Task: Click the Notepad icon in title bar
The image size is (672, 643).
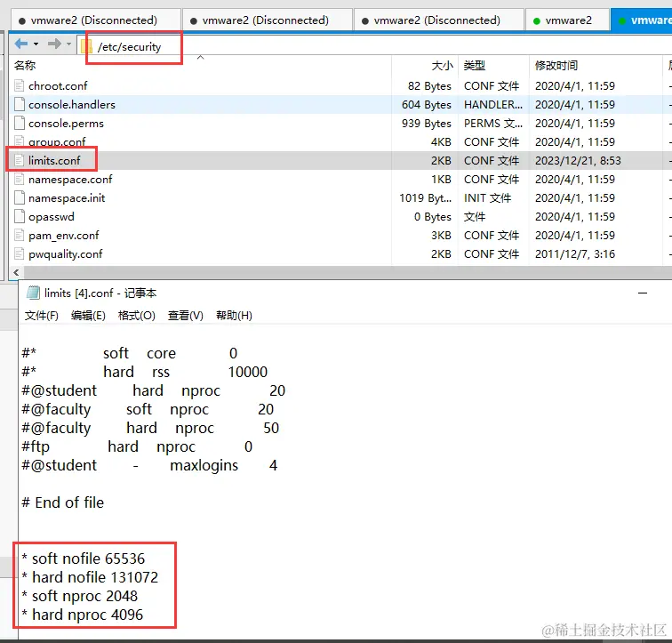Action: pos(33,293)
